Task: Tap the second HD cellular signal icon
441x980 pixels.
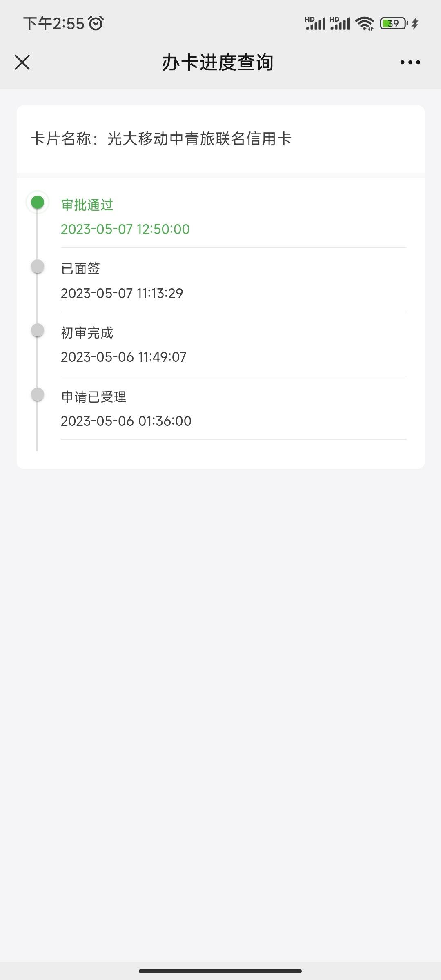Action: click(x=340, y=23)
